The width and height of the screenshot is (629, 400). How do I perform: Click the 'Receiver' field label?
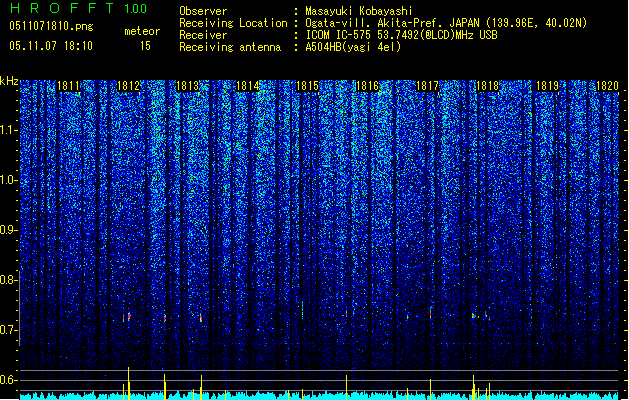pyautogui.click(x=203, y=35)
